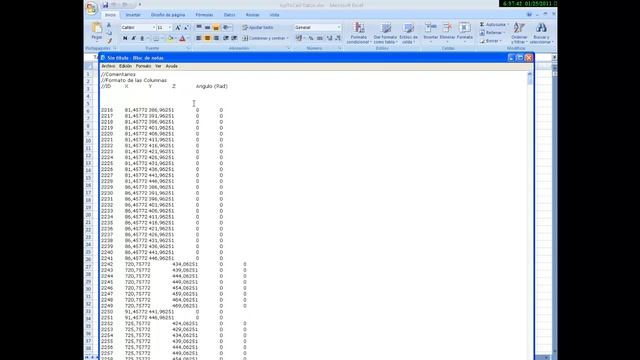Click the font color letter A icon
640x360 pixels.
[x=182, y=38]
